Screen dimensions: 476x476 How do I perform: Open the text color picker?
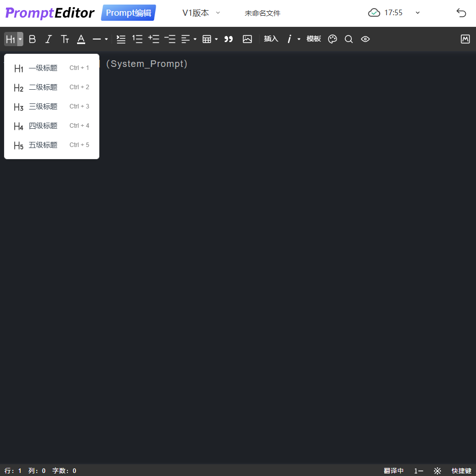coord(81,39)
